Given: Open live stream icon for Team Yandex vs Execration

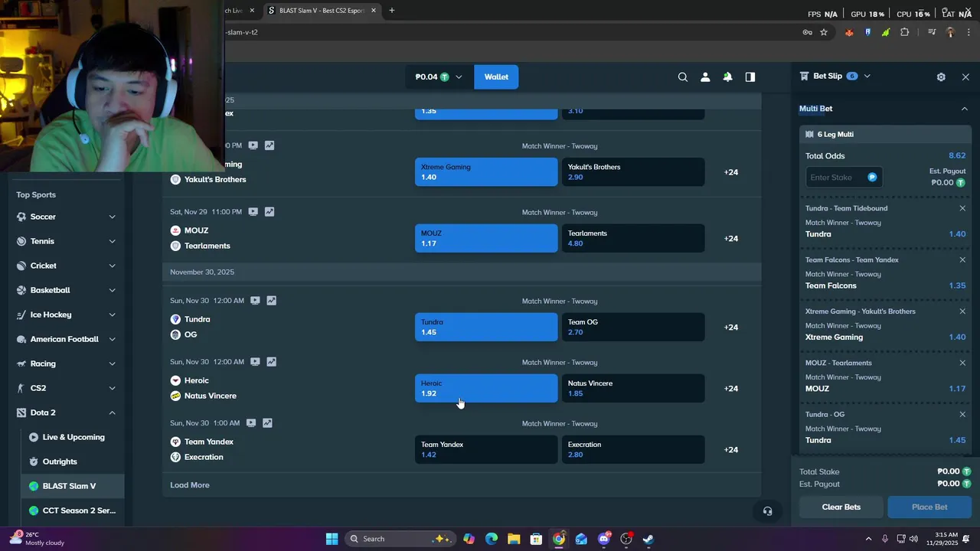Looking at the screenshot, I should tap(250, 423).
